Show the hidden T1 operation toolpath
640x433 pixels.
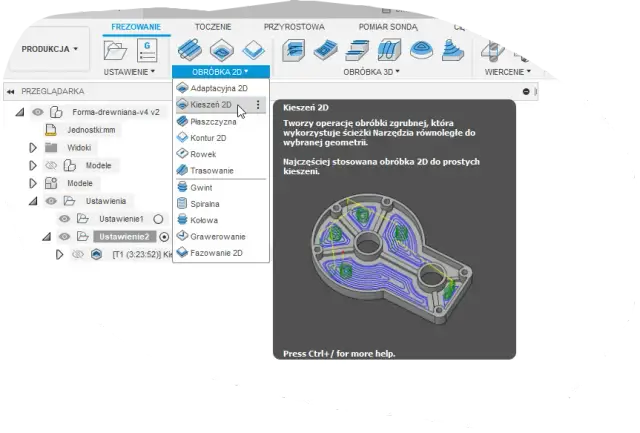point(78,255)
